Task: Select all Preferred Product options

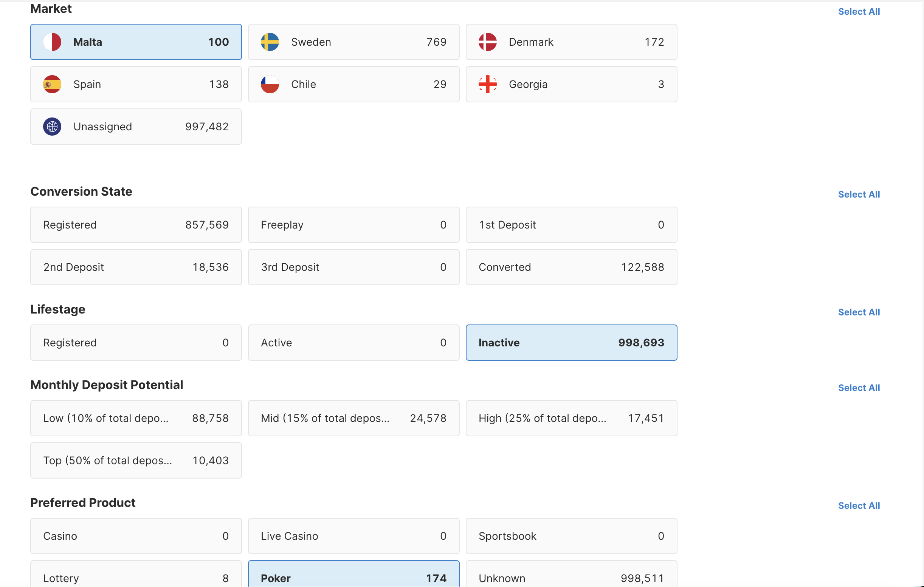Action: click(858, 505)
